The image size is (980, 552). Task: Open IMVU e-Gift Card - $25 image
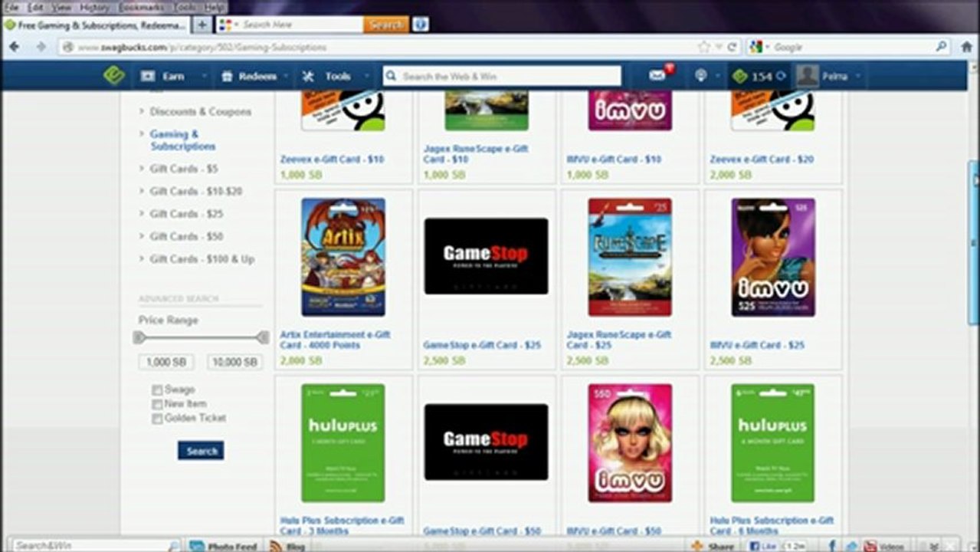pyautogui.click(x=773, y=257)
